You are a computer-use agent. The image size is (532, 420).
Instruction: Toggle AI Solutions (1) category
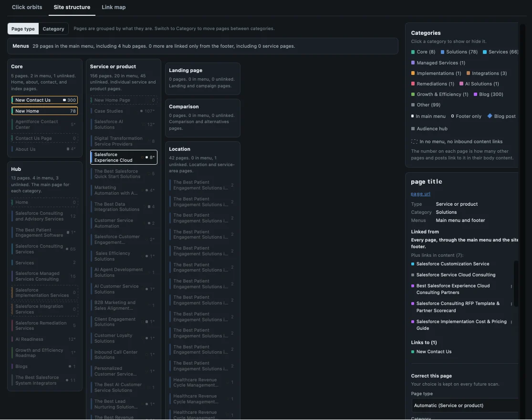pos(479,84)
